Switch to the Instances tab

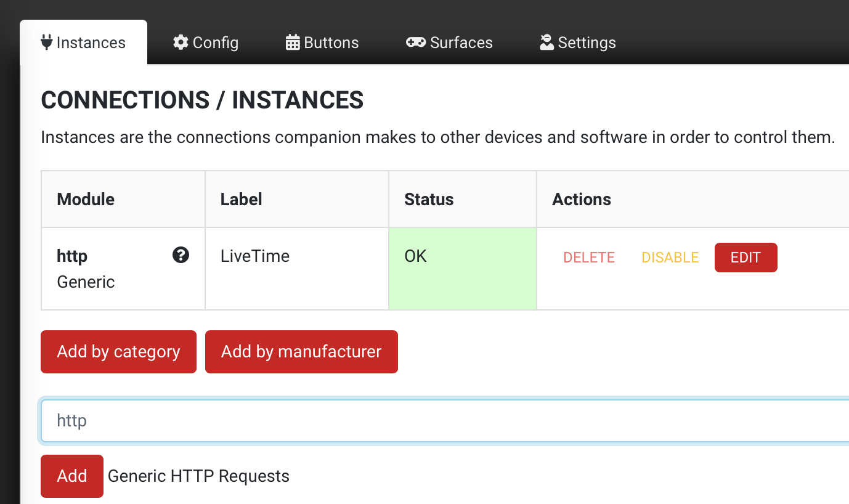[x=83, y=43]
